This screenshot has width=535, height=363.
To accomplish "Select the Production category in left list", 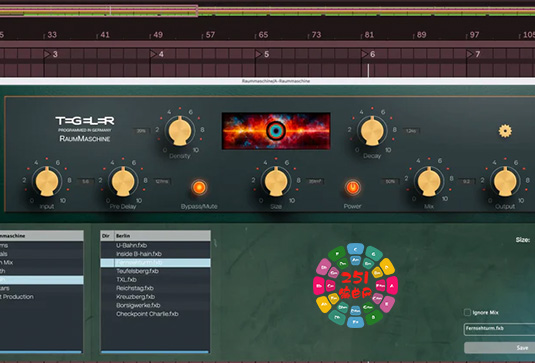I will pyautogui.click(x=42, y=297).
